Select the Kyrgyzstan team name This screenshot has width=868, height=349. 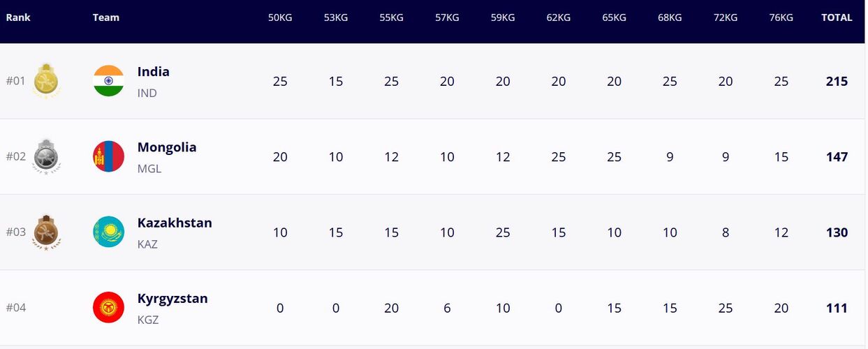pyautogui.click(x=172, y=299)
